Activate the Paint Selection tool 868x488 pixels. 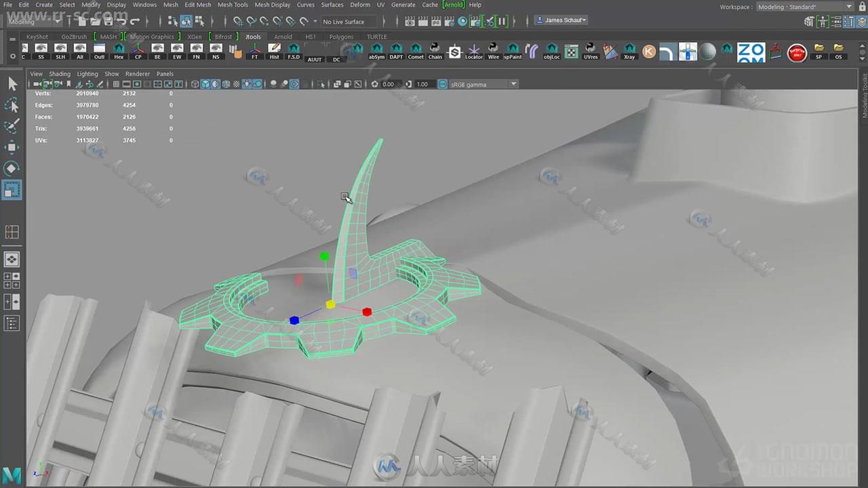tap(12, 126)
